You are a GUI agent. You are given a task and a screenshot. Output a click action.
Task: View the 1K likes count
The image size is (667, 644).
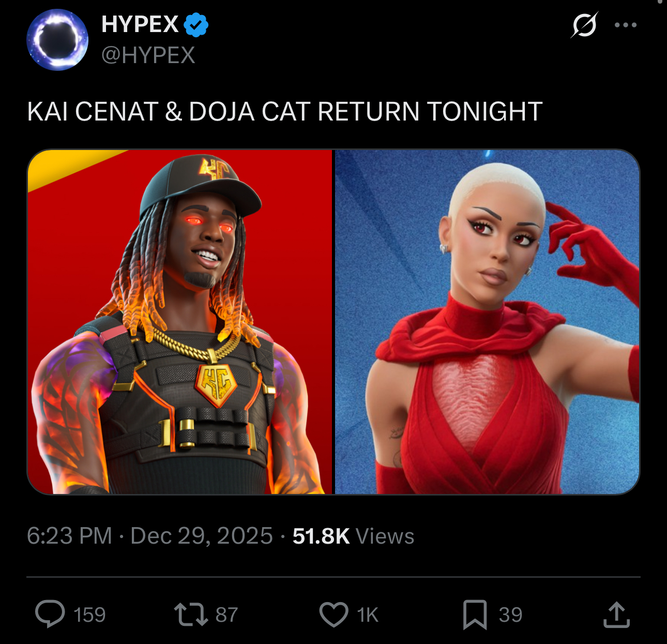[368, 615]
